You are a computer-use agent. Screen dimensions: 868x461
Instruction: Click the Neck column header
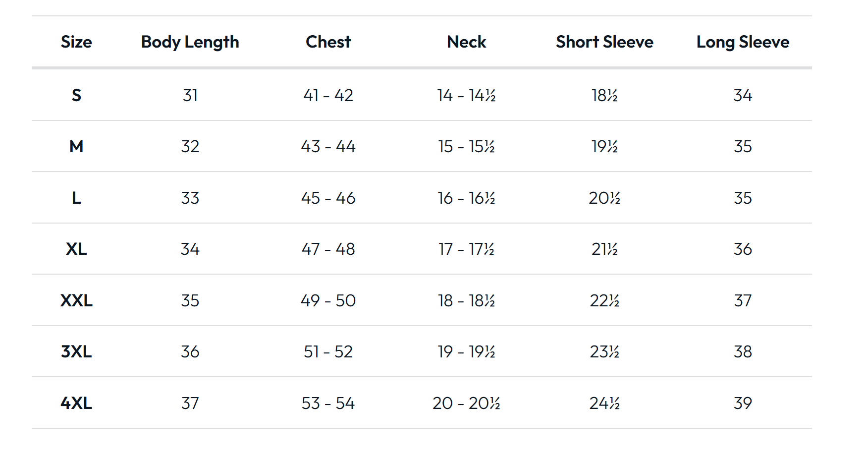coord(466,42)
